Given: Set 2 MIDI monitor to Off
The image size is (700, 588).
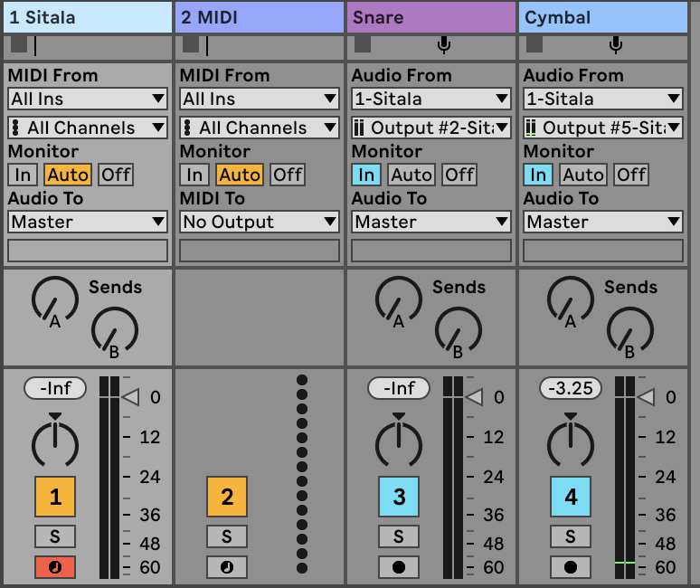Looking at the screenshot, I should [288, 175].
